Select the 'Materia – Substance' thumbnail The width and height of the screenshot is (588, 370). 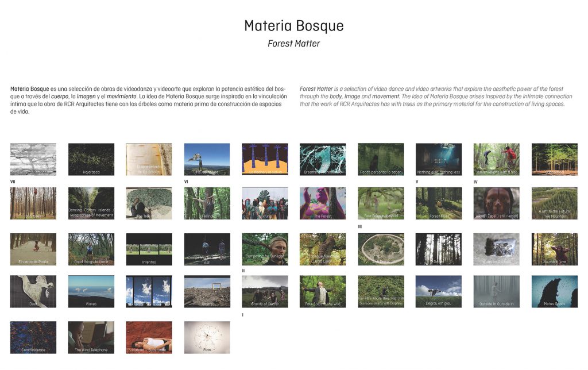(149, 337)
